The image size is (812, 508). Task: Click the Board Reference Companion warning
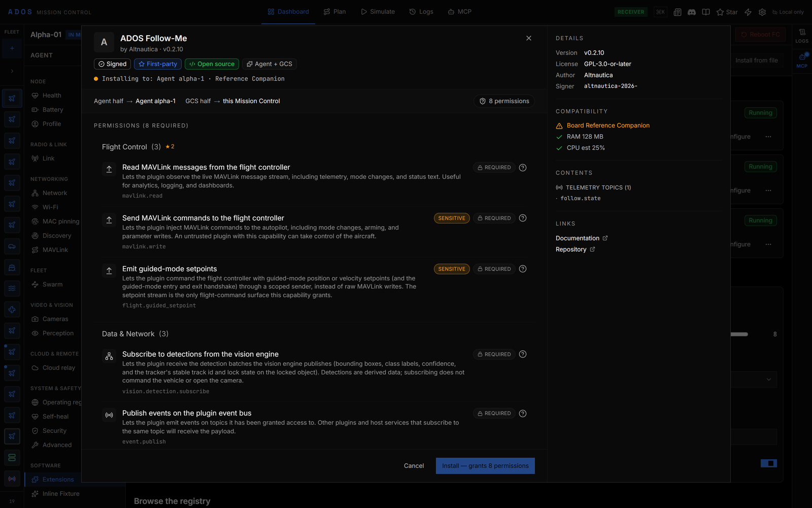coord(603,125)
